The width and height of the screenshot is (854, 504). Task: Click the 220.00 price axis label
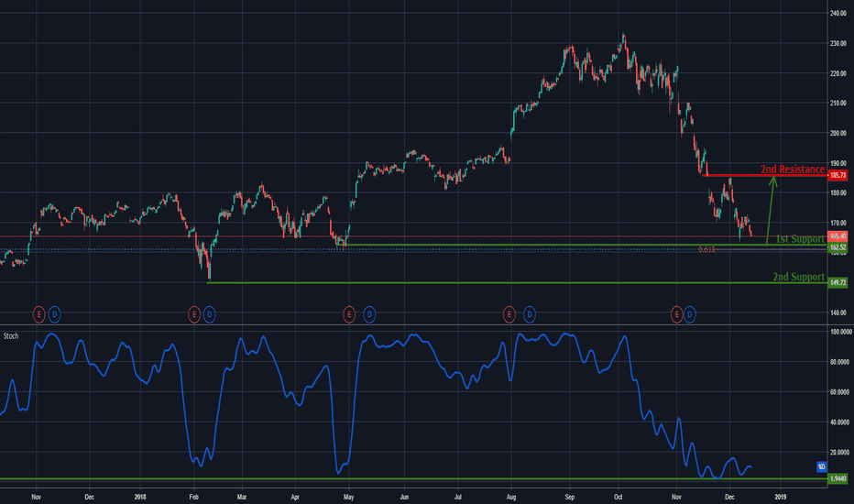click(x=838, y=73)
